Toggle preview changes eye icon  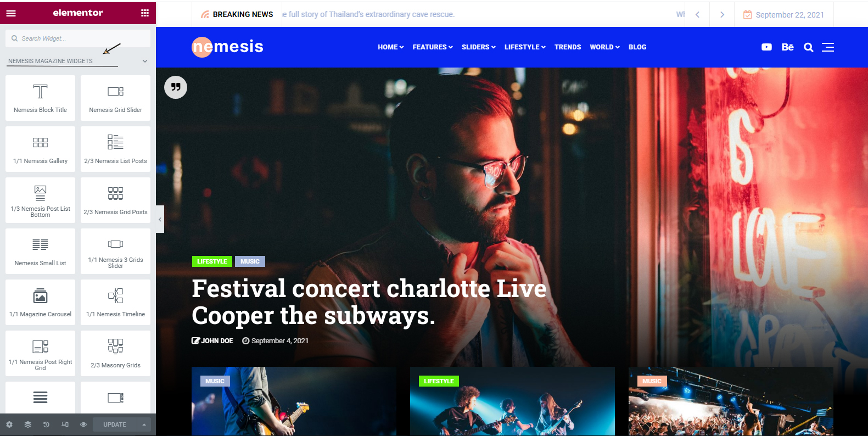(x=83, y=424)
